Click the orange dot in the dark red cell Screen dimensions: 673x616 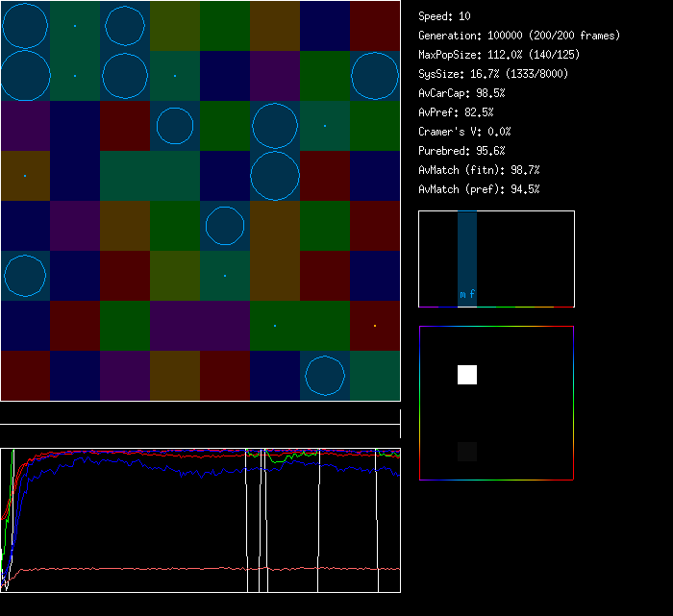[x=375, y=326]
